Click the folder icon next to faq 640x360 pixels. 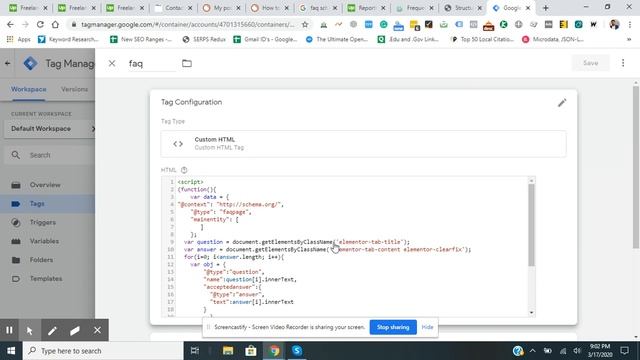click(x=187, y=63)
